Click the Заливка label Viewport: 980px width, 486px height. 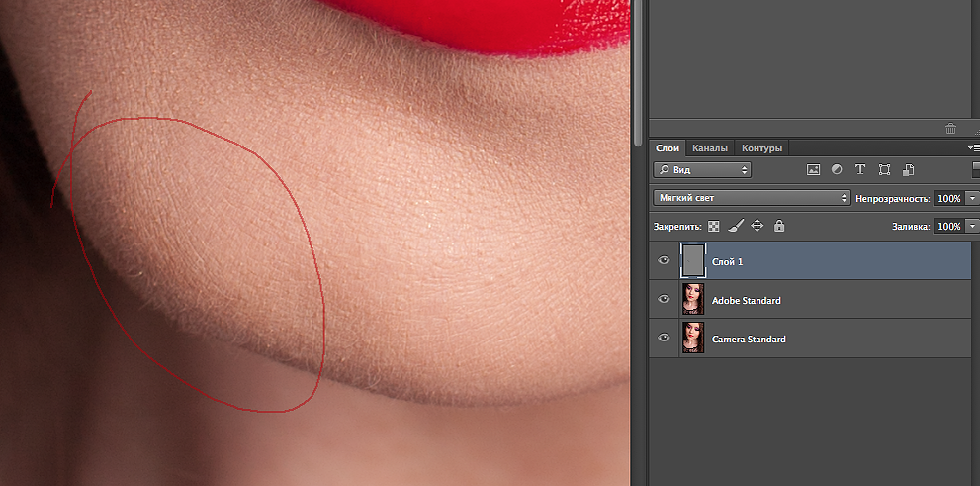coord(911,226)
